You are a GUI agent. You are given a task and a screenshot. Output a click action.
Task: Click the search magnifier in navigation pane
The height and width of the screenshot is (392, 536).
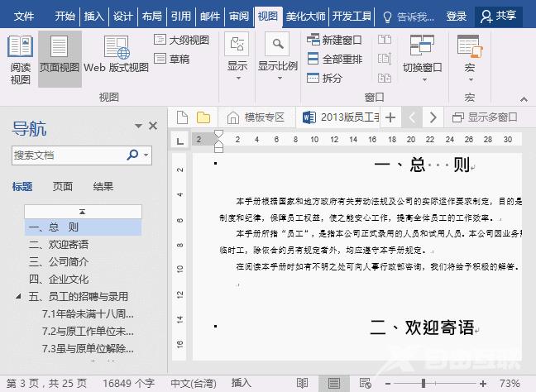click(x=132, y=155)
